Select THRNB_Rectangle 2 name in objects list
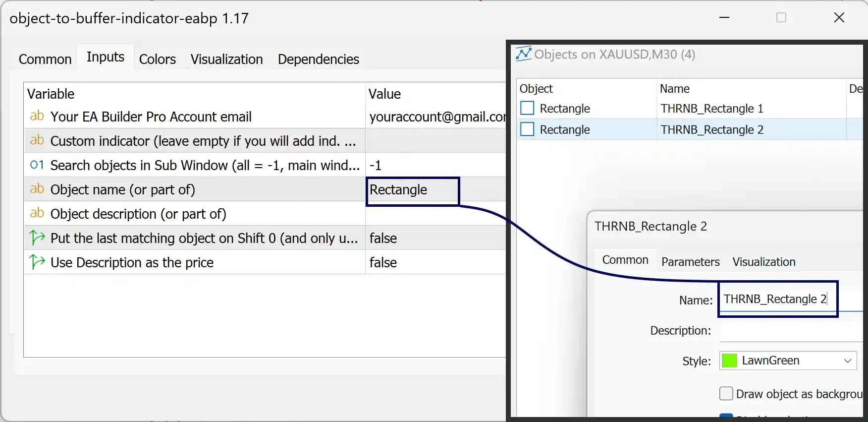Screen dimensions: 868x422 [x=712, y=129]
